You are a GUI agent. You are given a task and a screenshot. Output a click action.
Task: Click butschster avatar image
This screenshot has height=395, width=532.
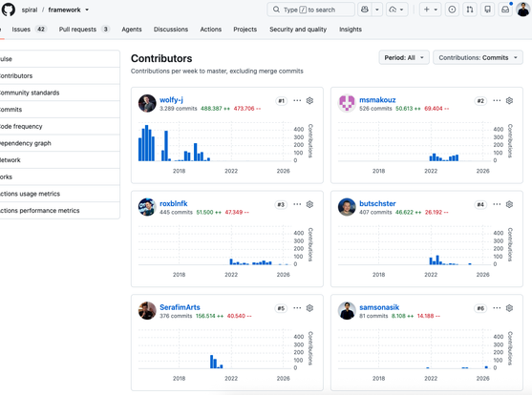pos(347,207)
